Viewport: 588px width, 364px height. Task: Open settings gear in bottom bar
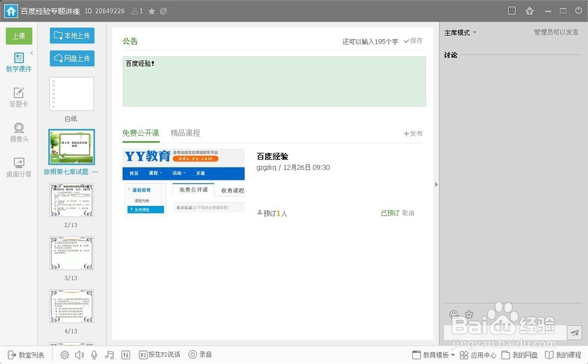(x=65, y=355)
